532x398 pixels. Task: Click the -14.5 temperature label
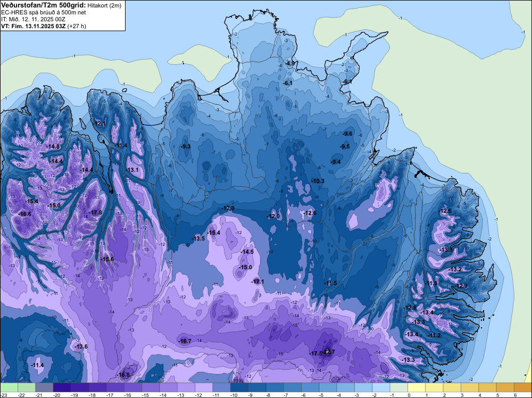tap(247, 252)
